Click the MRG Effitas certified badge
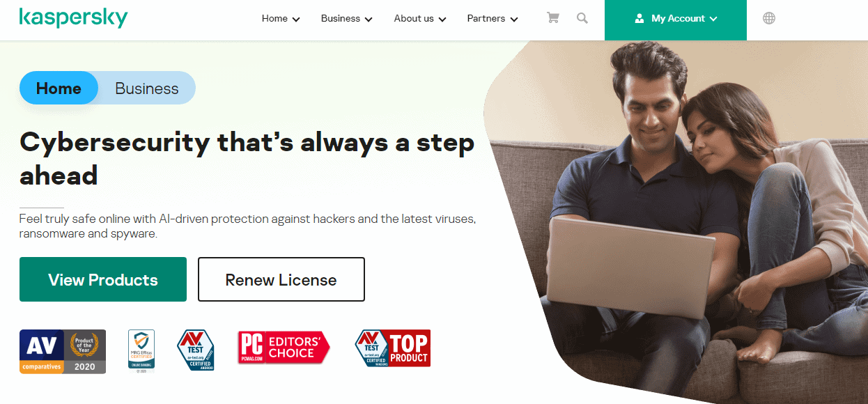This screenshot has width=868, height=404. point(141,350)
